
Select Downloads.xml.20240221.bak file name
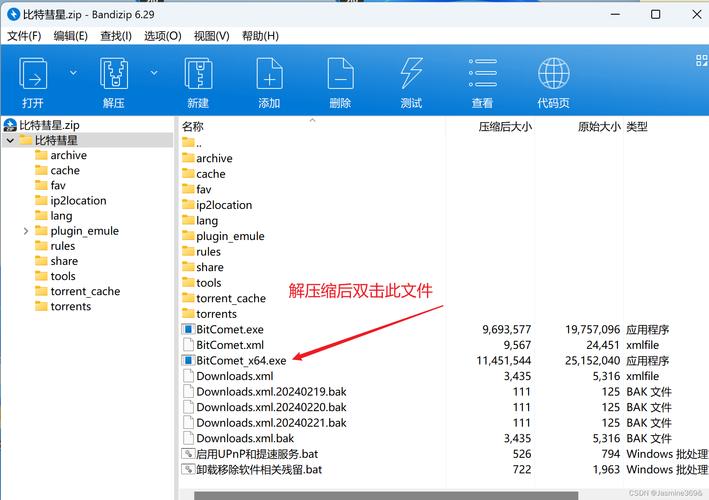(x=271, y=423)
